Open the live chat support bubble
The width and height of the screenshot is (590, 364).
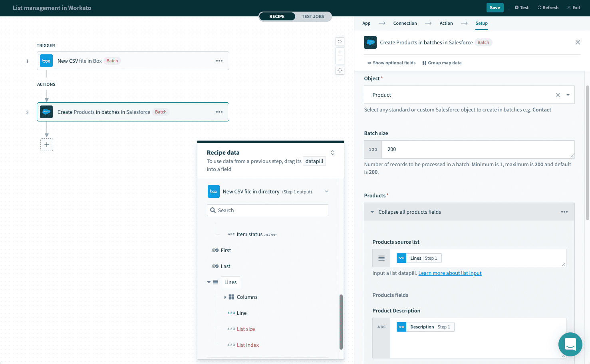pyautogui.click(x=570, y=344)
